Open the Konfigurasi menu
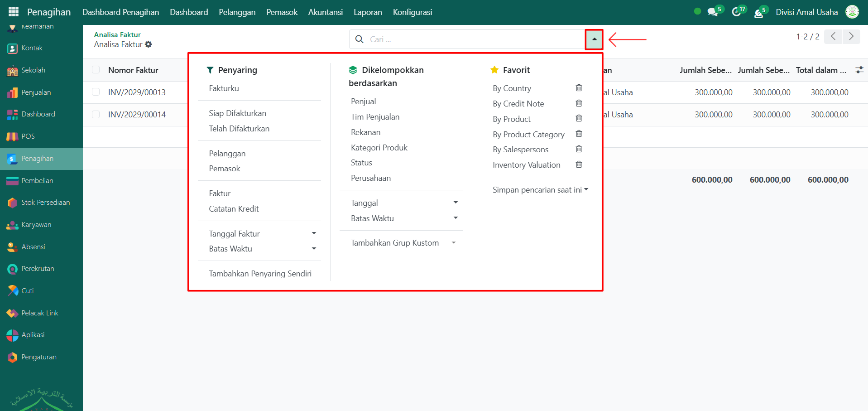The height and width of the screenshot is (411, 868). [x=412, y=12]
